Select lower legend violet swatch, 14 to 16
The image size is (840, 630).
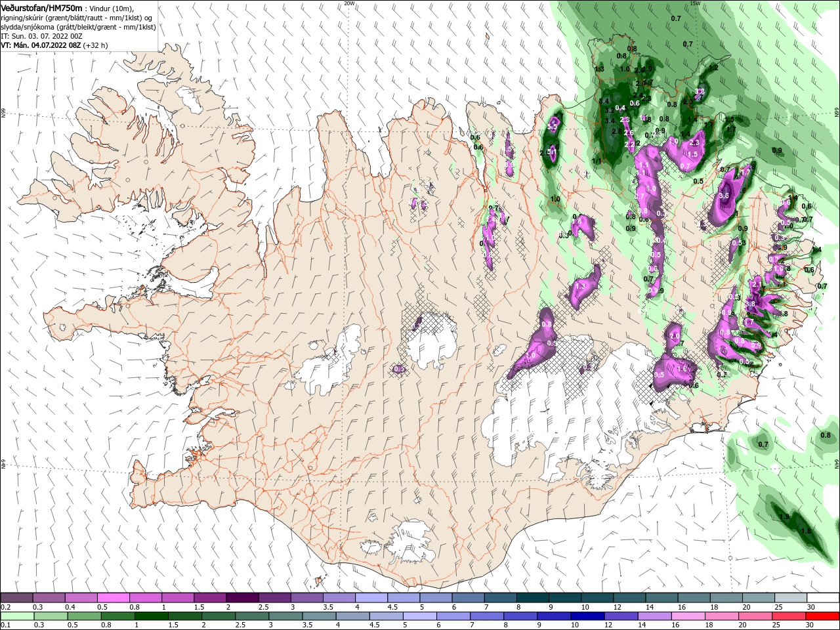[654, 616]
